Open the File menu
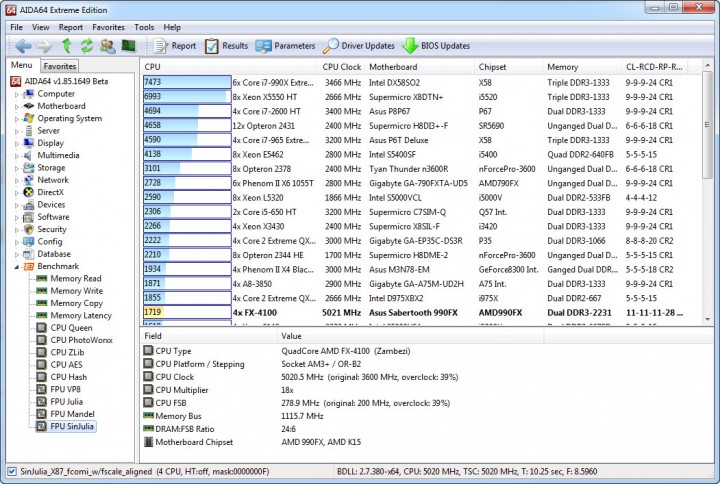 (x=17, y=28)
